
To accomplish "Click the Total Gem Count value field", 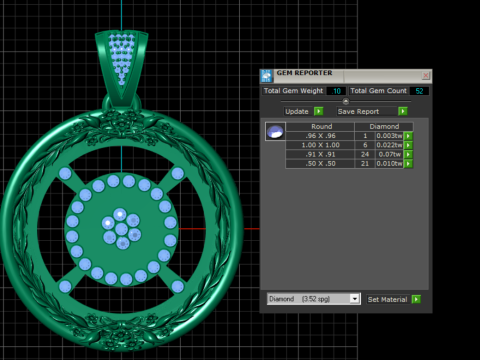I will coord(419,91).
